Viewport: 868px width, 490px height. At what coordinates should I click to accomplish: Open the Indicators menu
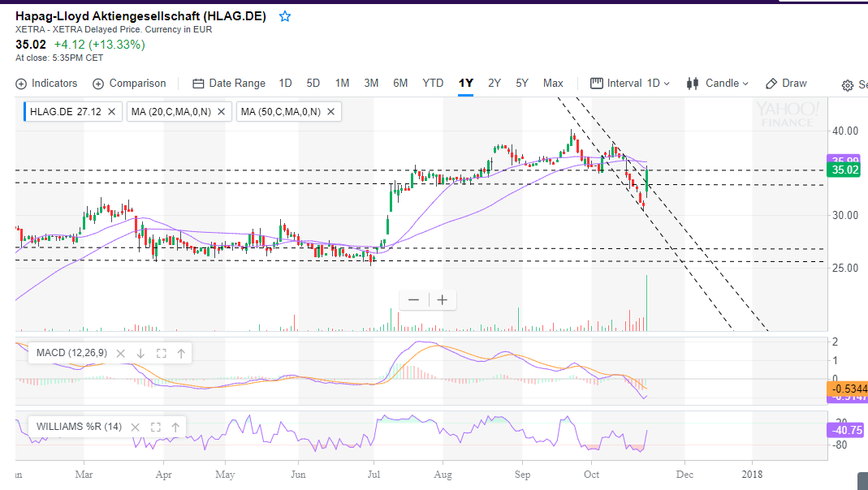46,84
